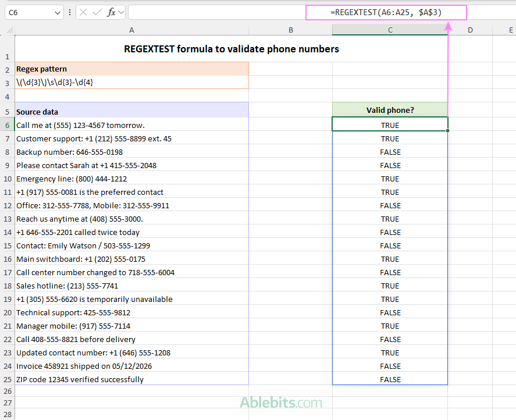Click cell '+1 (917) 555-0081 is the preferred contact'

point(131,192)
